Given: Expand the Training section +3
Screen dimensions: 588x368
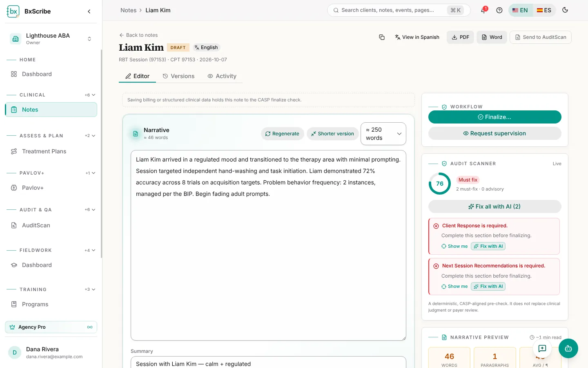Looking at the screenshot, I should point(90,289).
